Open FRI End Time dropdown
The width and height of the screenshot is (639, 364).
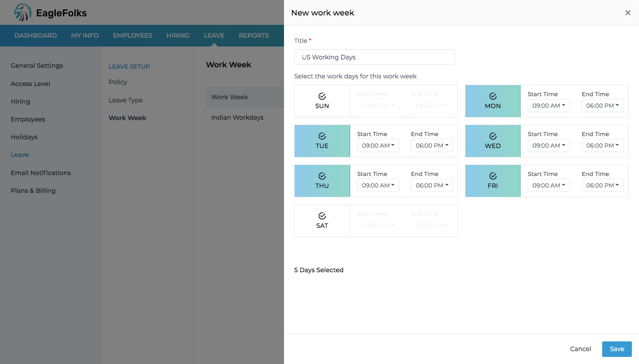click(603, 185)
